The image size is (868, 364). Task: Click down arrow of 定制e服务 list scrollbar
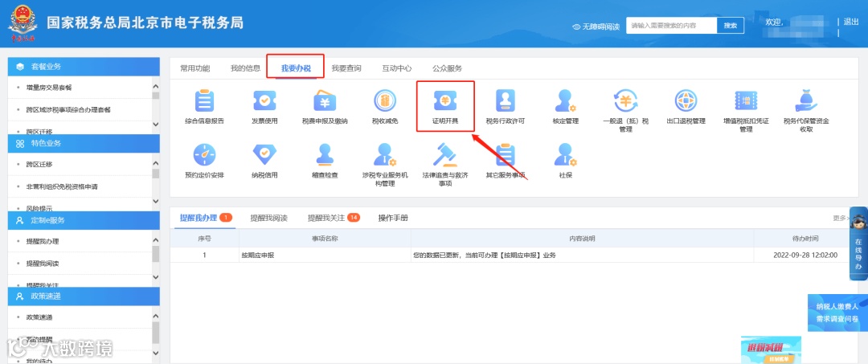tap(156, 276)
